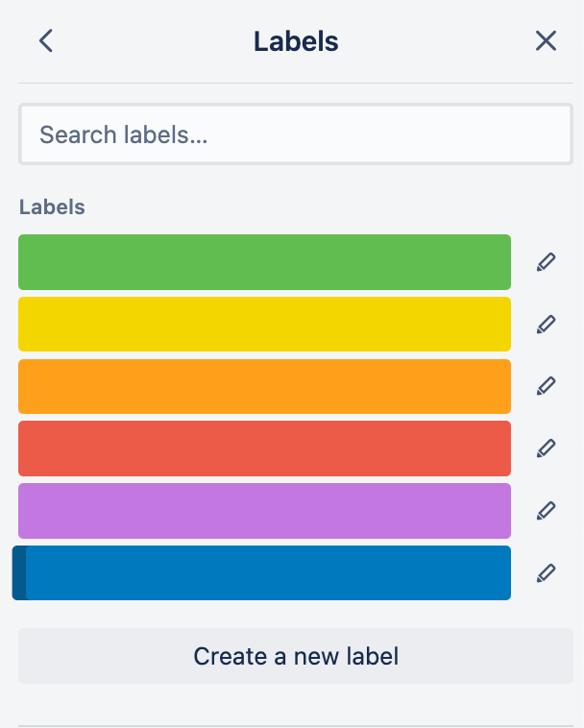Click the placeholder text in the search box
The height and width of the screenshot is (728, 584).
pos(123,134)
